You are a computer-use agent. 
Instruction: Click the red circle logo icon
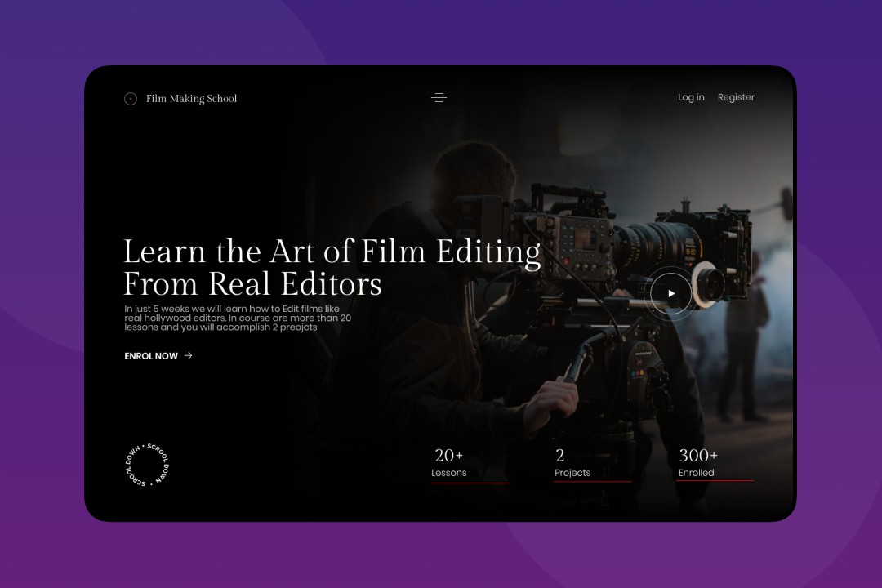(x=131, y=99)
